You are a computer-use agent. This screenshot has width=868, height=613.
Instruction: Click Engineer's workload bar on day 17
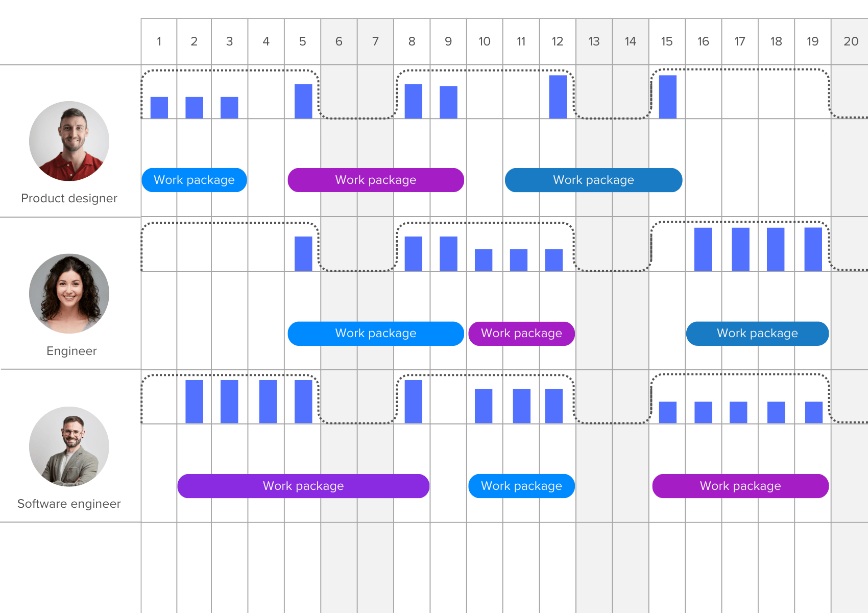(x=740, y=249)
